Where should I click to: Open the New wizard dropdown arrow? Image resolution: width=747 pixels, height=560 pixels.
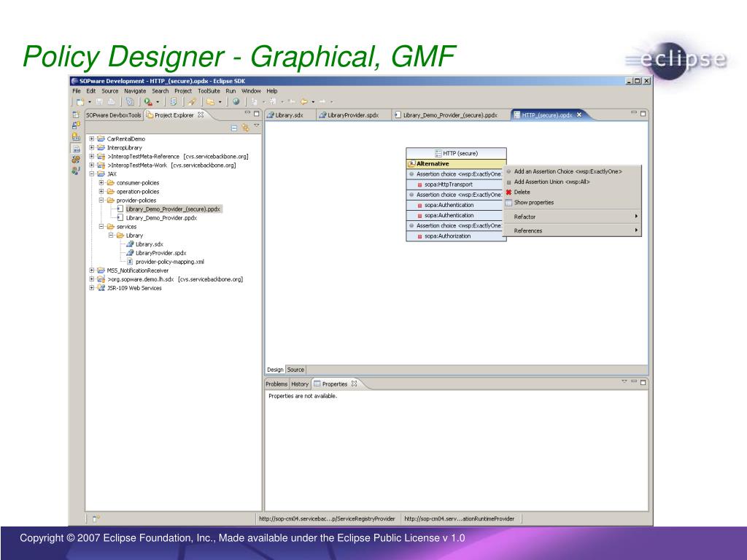tap(89, 102)
